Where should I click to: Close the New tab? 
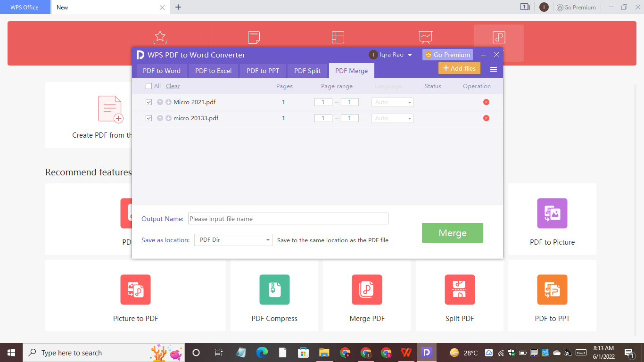tap(162, 8)
